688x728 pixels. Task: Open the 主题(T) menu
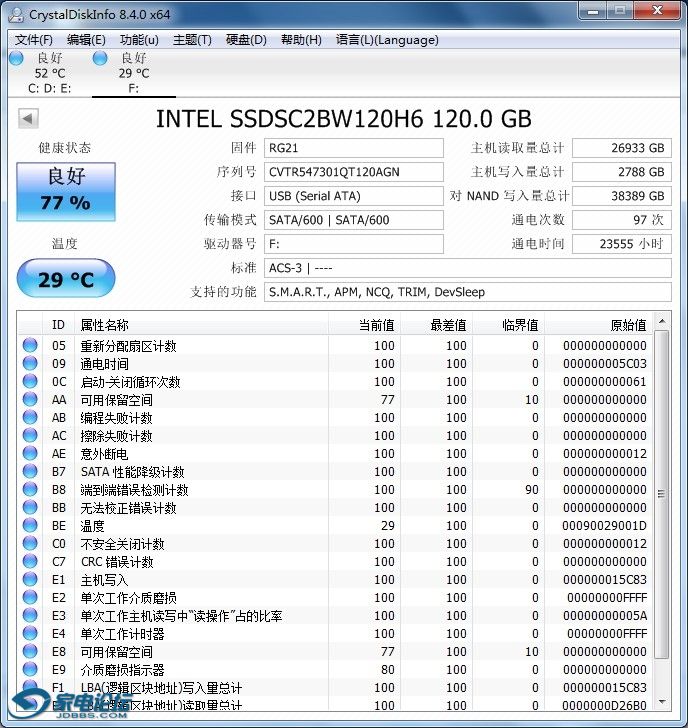click(x=192, y=40)
